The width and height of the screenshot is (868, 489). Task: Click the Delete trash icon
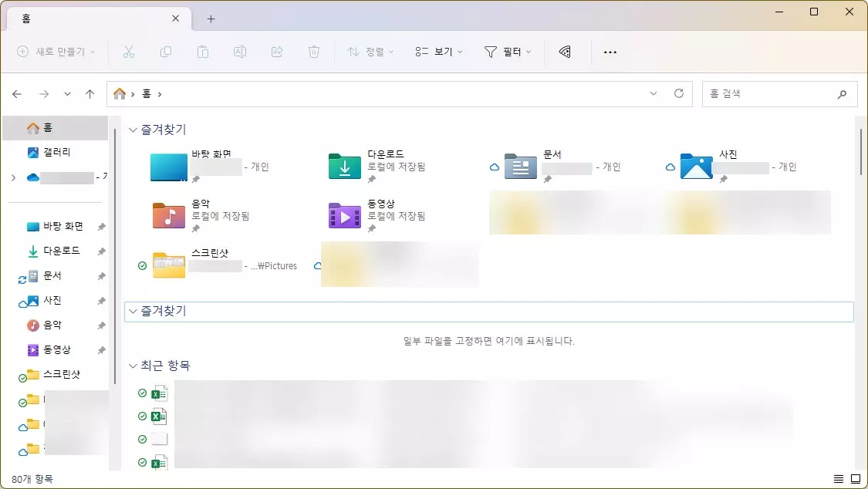pos(314,52)
